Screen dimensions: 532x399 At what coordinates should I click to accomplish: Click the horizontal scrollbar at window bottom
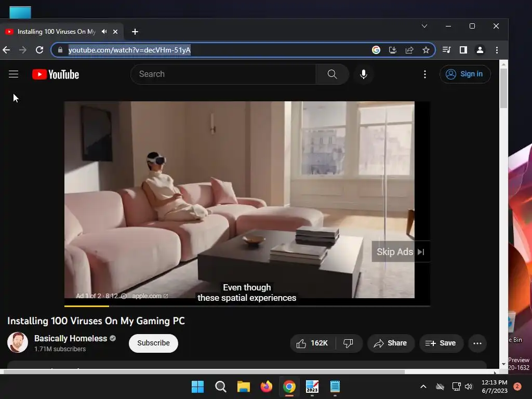click(x=204, y=372)
